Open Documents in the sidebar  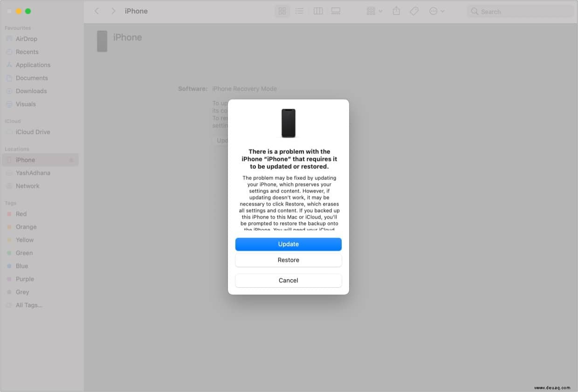tap(39, 78)
